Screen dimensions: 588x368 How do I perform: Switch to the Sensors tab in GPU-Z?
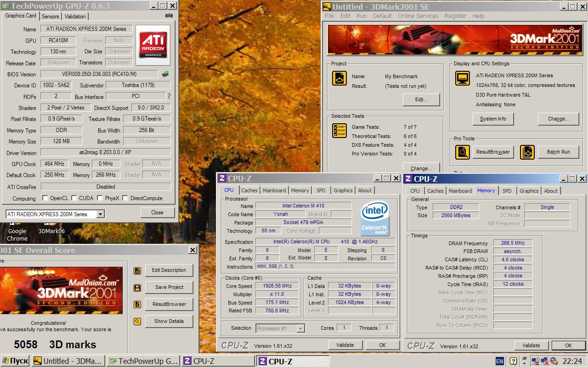coord(51,16)
